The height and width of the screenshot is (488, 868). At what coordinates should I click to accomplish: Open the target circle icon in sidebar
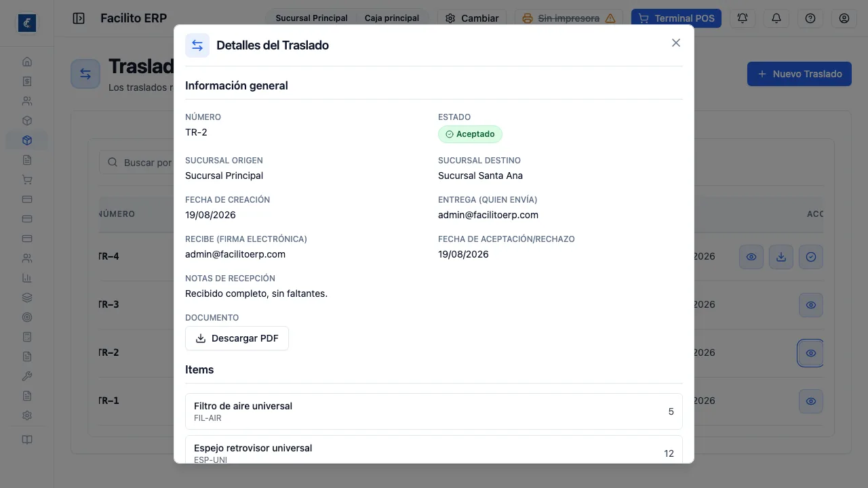27,317
